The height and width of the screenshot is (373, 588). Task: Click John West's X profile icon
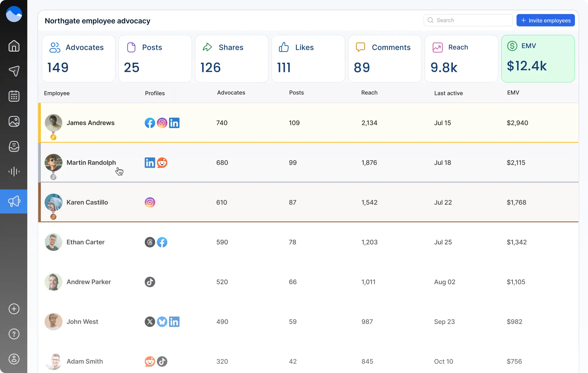(150, 322)
